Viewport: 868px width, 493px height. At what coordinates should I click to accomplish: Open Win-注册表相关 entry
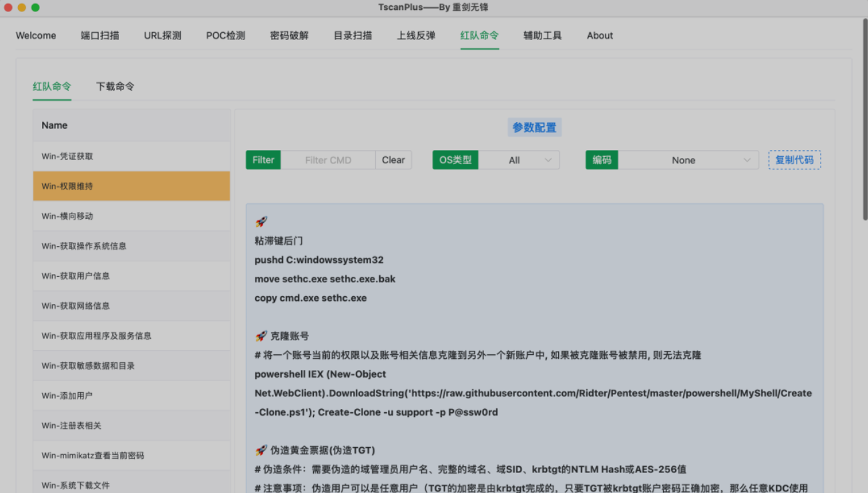(132, 426)
